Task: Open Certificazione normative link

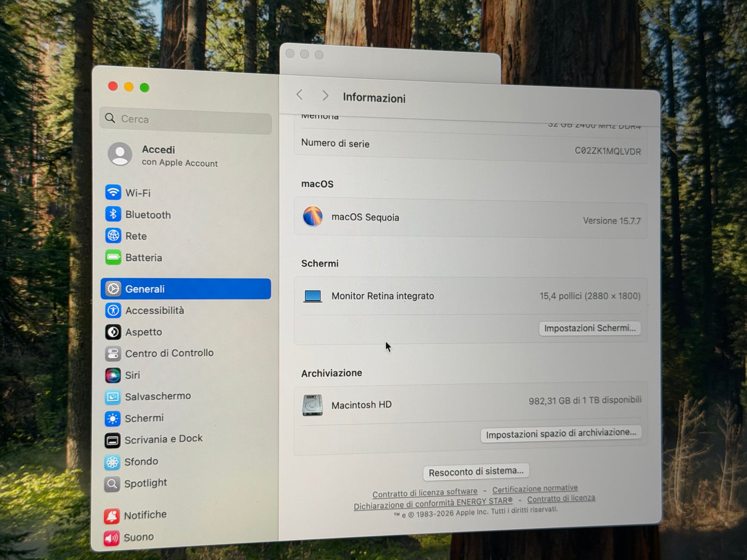Action: click(535, 489)
